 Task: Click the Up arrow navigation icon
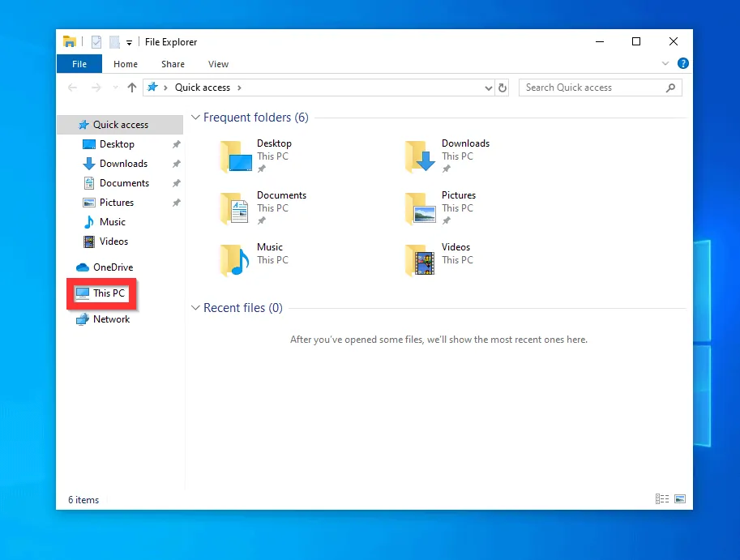132,87
